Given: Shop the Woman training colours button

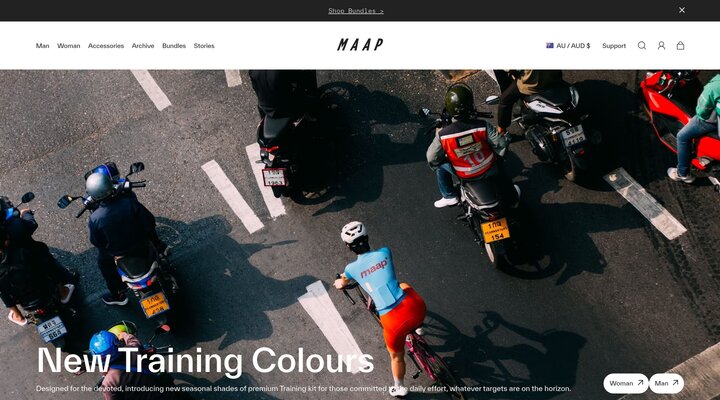Looking at the screenshot, I should click(x=626, y=383).
